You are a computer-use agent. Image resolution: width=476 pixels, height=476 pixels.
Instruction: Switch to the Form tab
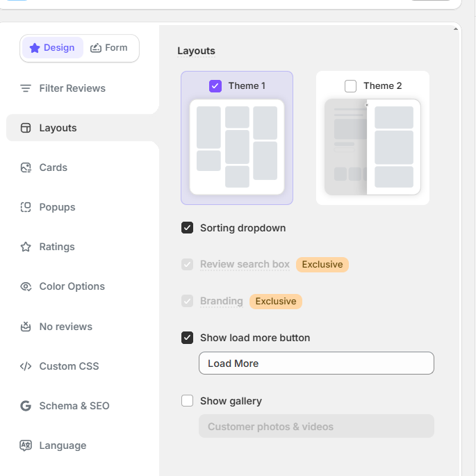(110, 48)
